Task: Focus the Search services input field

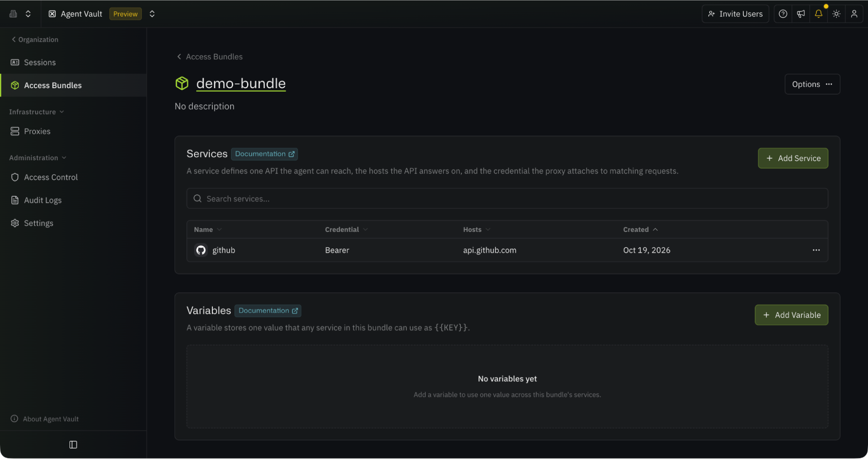Action: pyautogui.click(x=507, y=199)
